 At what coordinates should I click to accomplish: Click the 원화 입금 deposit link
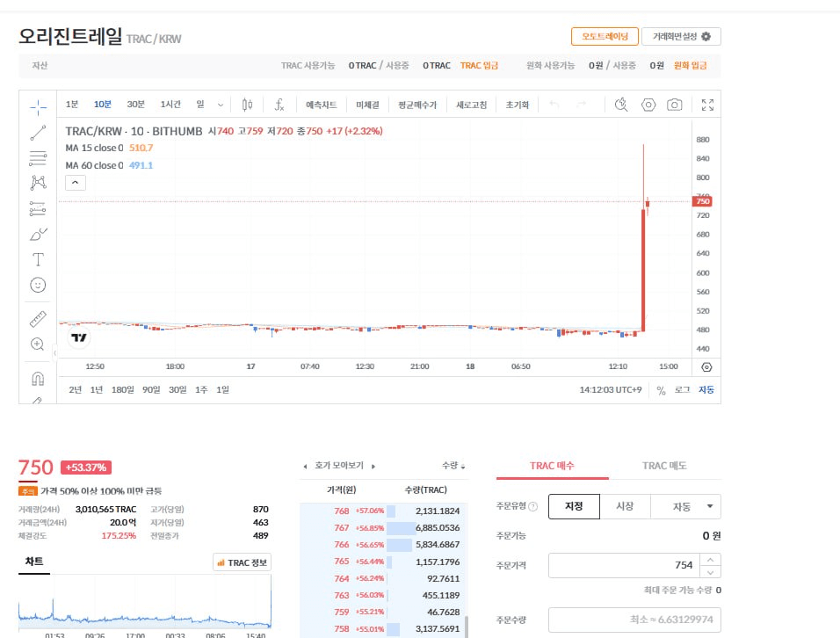pyautogui.click(x=690, y=65)
